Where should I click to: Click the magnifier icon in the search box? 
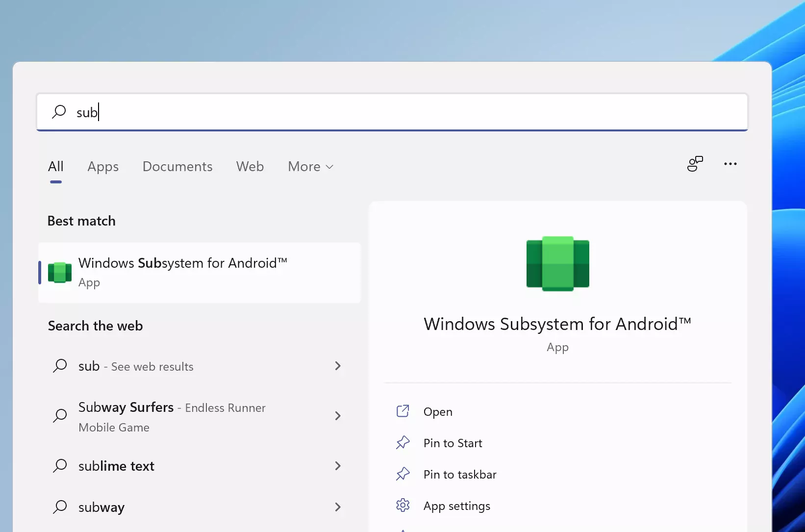pos(59,112)
